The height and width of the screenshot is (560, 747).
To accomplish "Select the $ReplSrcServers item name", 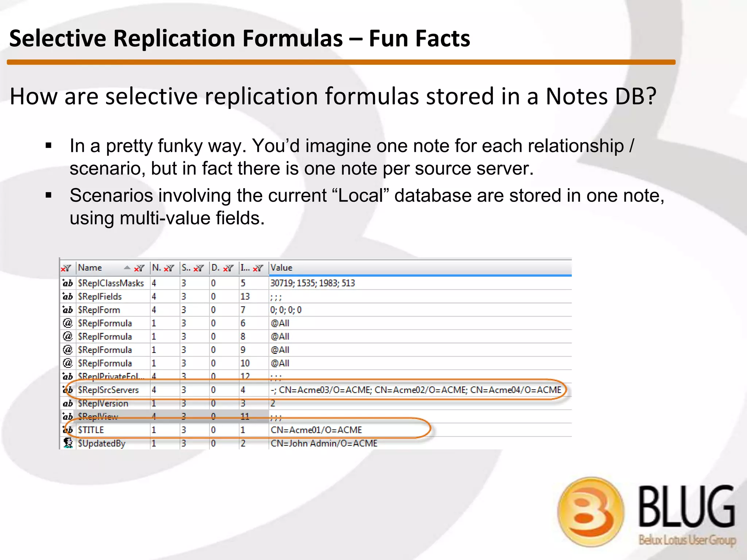I will 108,390.
